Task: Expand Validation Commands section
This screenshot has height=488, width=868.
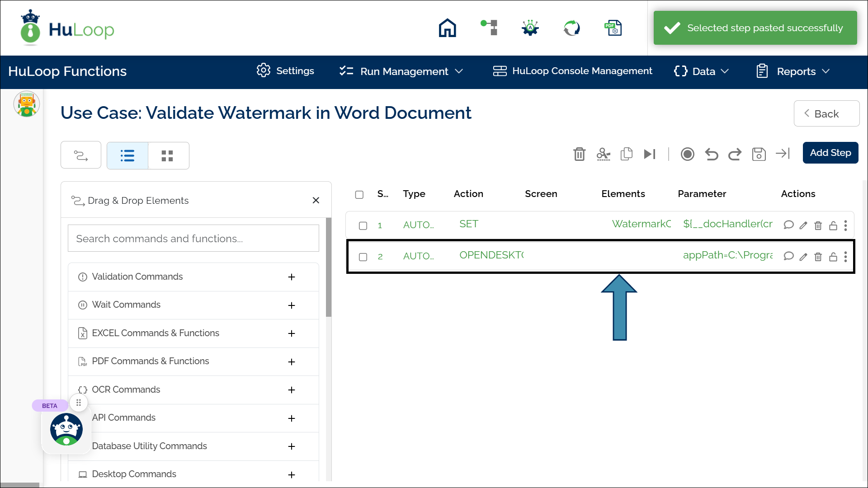Action: (292, 277)
